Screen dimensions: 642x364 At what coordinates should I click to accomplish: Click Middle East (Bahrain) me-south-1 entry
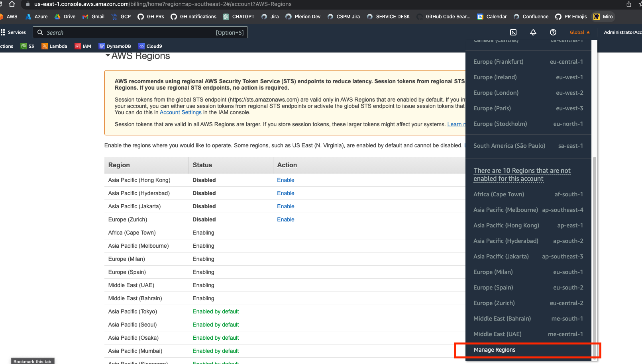pyautogui.click(x=528, y=319)
